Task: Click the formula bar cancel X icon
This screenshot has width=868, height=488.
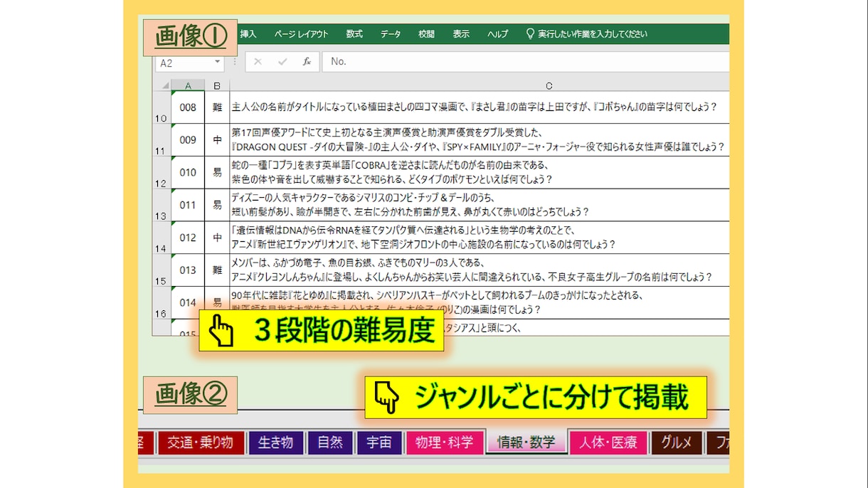Action: (x=258, y=62)
